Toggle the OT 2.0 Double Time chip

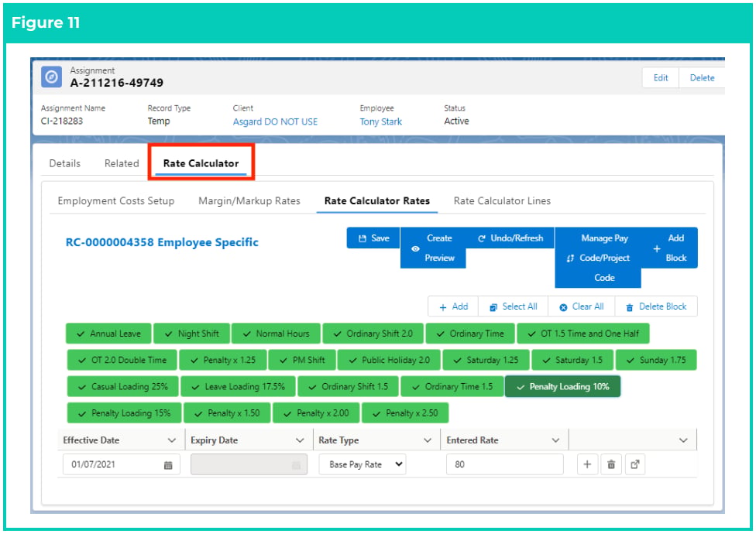pos(122,360)
